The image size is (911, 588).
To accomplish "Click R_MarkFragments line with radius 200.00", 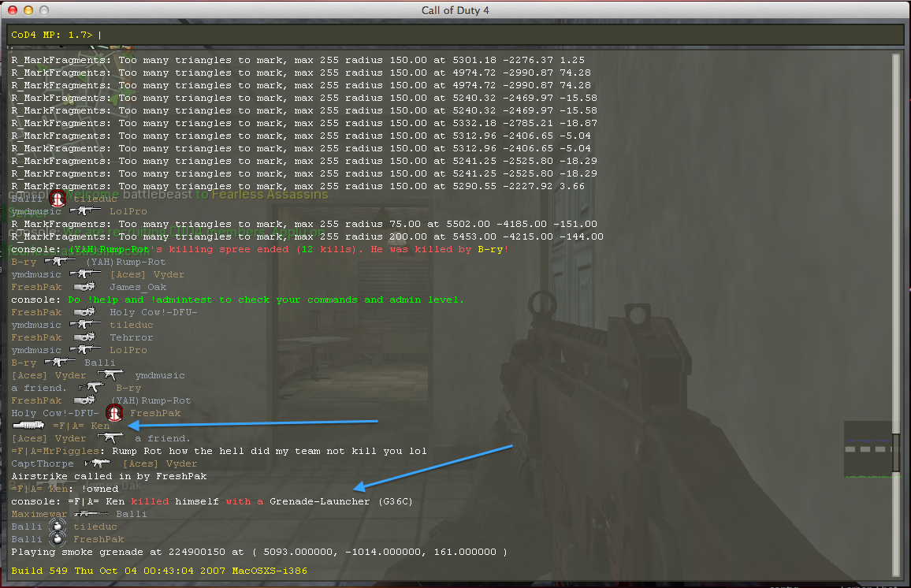I will [307, 236].
